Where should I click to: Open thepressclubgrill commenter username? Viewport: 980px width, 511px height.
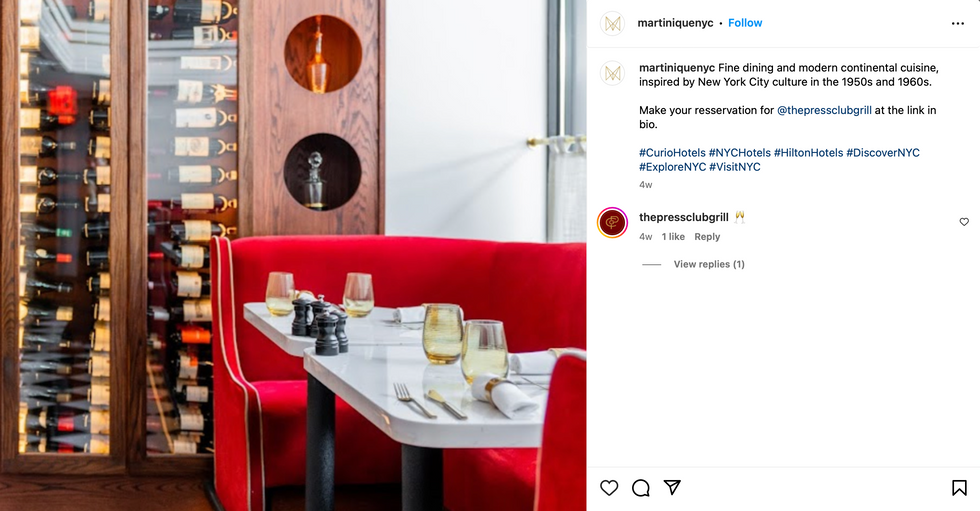(x=684, y=217)
